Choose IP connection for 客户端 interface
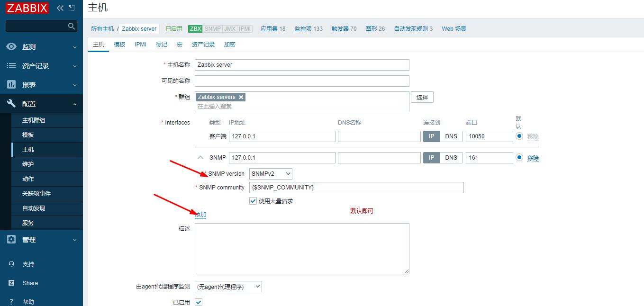Image resolution: width=644 pixels, height=306 pixels. point(431,136)
